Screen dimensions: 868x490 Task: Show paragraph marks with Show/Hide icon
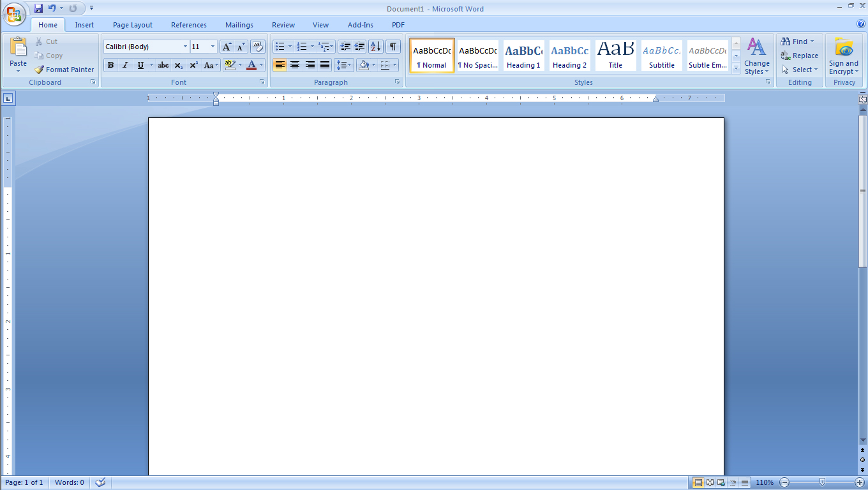[393, 47]
